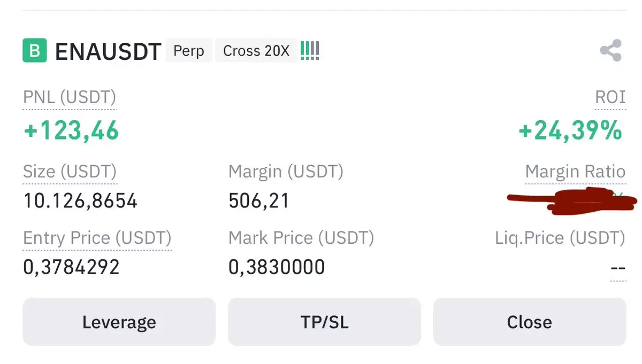Tap the Entry Price (USDT) label
Image resolution: width=642 pixels, height=364 pixels.
pos(97,238)
